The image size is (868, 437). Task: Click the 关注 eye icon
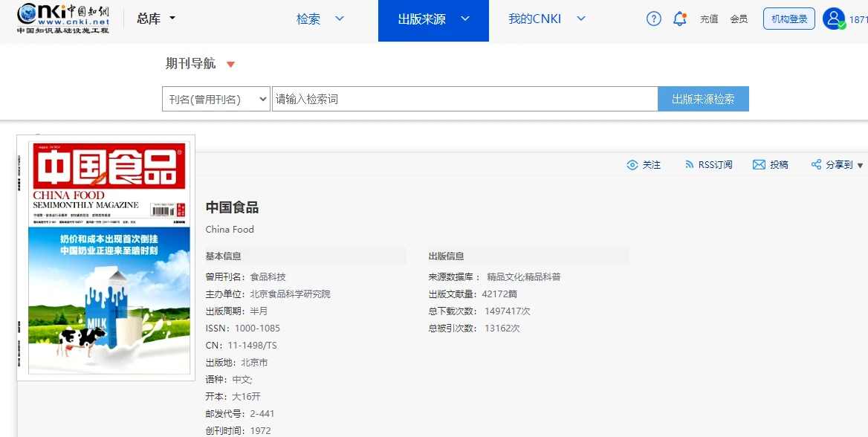click(632, 164)
